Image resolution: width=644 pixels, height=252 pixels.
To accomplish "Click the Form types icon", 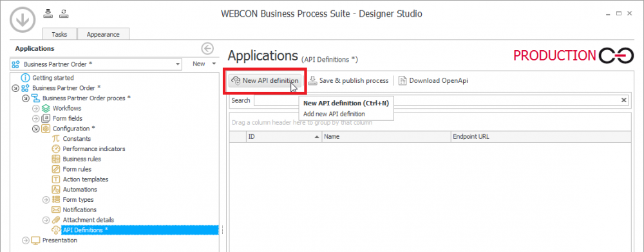I will click(56, 199).
